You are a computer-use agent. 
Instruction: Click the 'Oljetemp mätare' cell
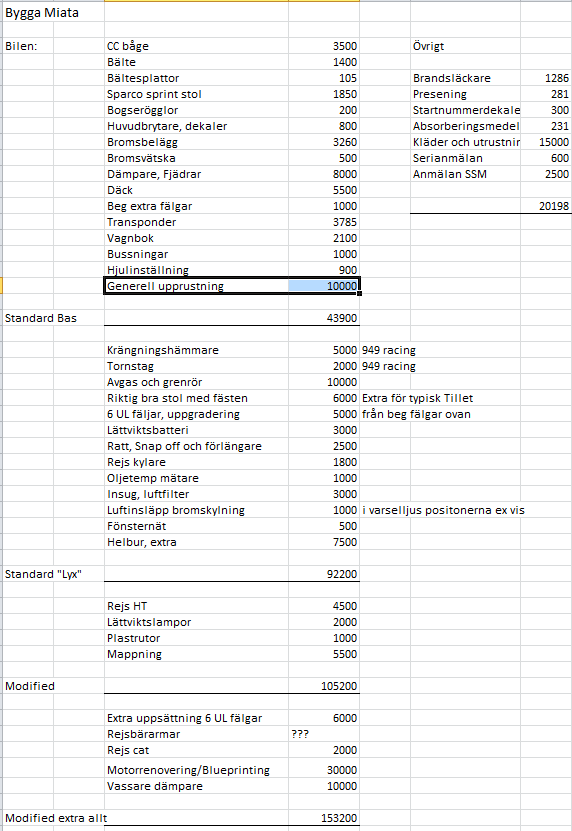point(196,478)
